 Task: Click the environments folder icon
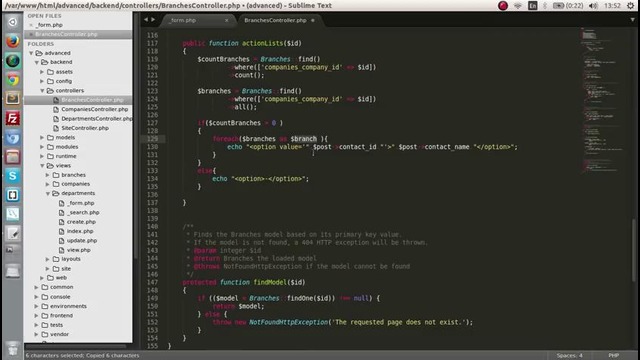tap(45, 306)
